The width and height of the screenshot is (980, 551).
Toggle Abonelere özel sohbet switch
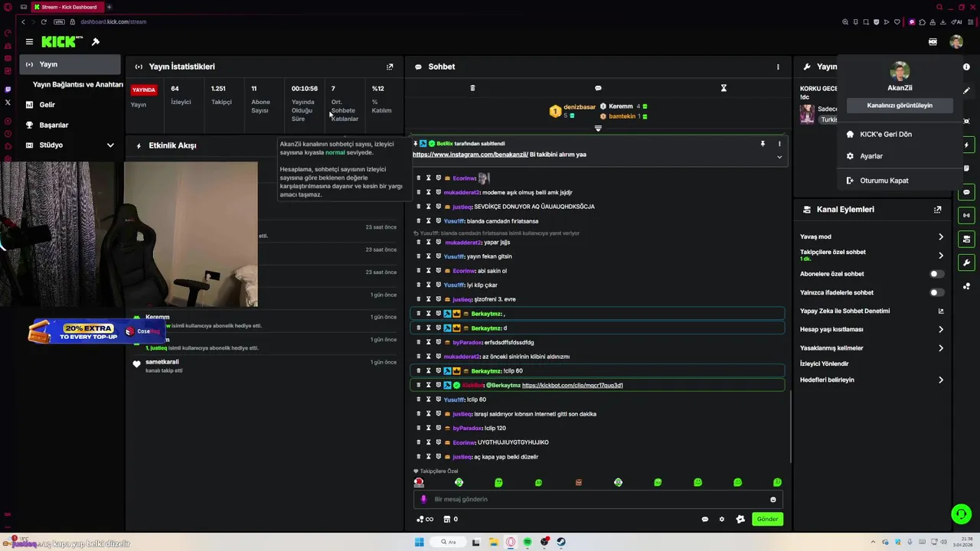tap(936, 274)
